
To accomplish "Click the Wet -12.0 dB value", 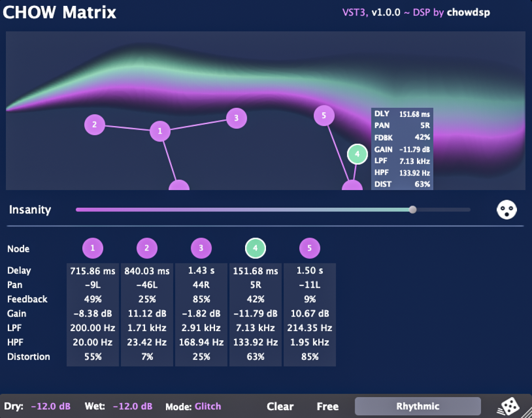I will point(133,406).
